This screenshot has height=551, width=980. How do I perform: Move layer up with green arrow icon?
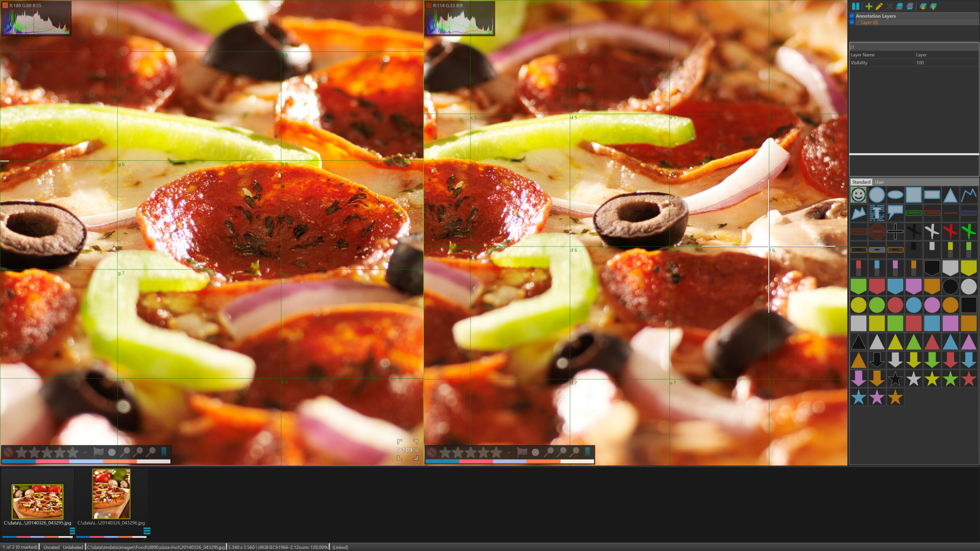[x=933, y=7]
